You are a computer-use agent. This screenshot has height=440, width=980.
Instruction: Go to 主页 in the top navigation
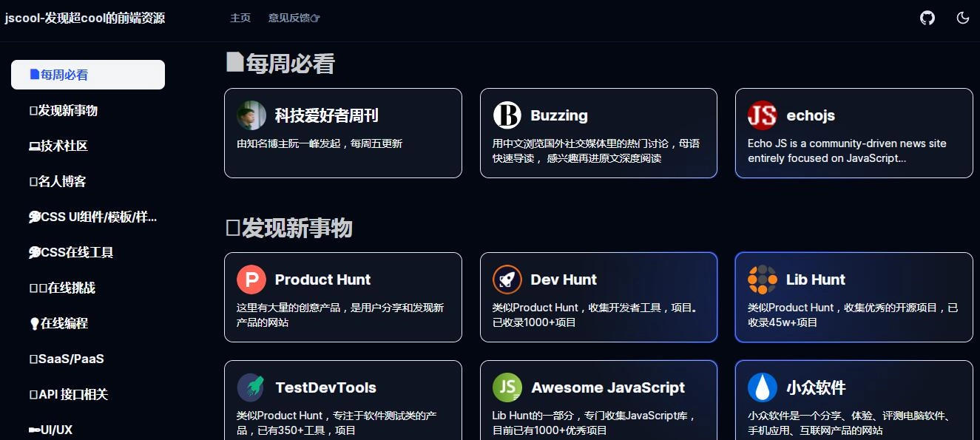click(240, 18)
